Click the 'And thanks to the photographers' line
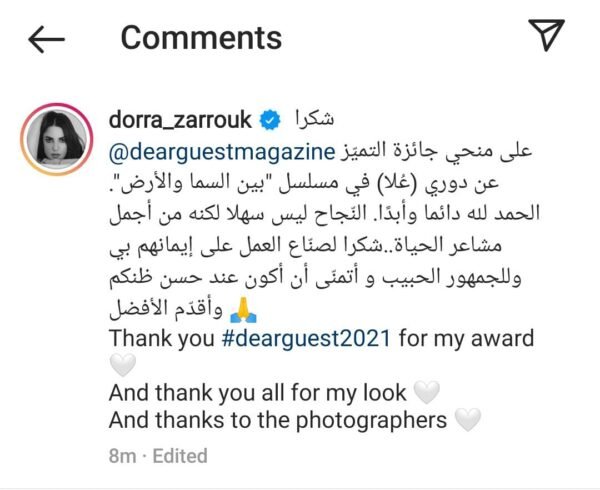The height and width of the screenshot is (490, 600). pos(278,420)
